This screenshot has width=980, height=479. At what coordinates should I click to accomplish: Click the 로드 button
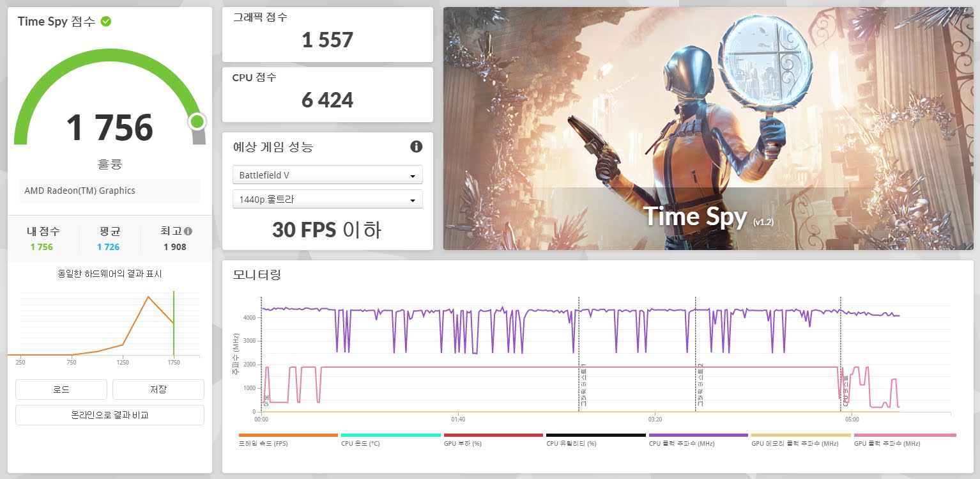point(61,389)
